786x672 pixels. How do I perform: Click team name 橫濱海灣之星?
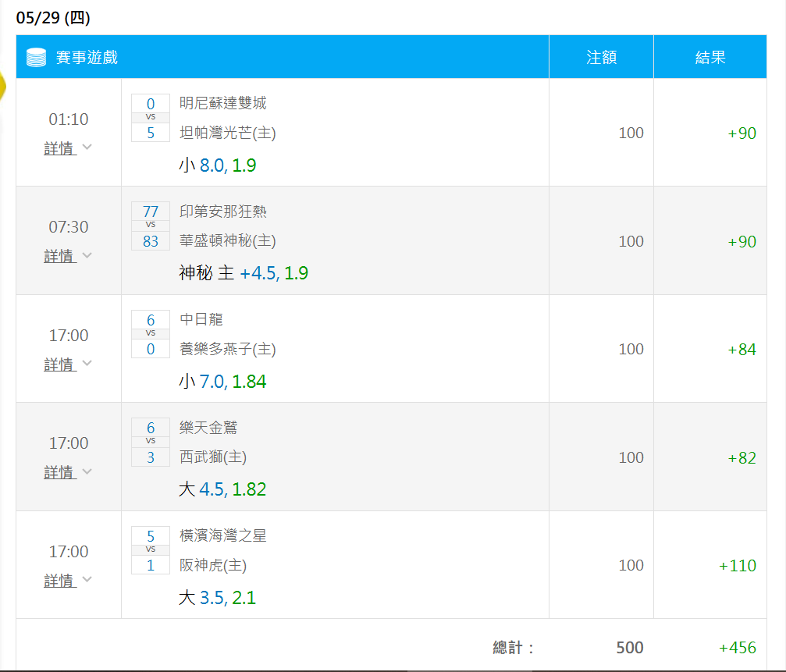(x=223, y=535)
